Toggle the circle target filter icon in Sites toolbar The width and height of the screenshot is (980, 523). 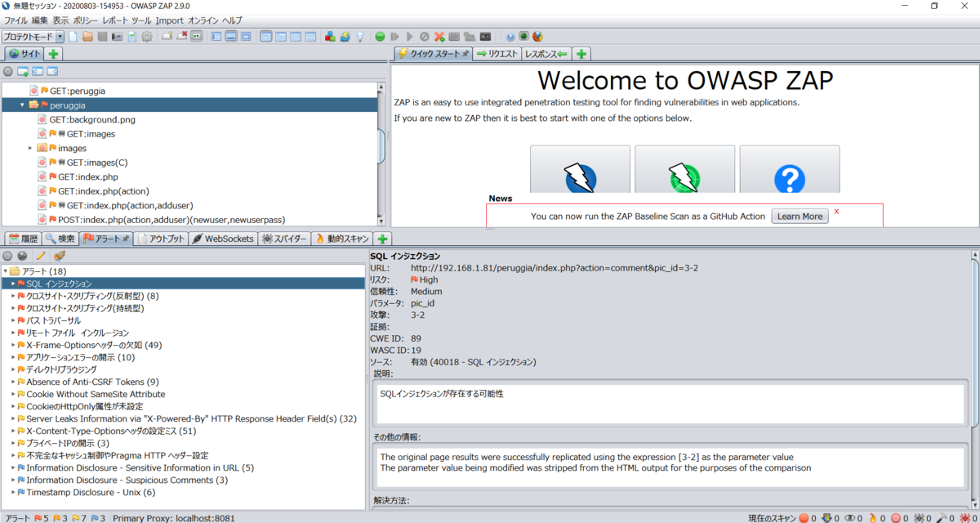pyautogui.click(x=8, y=72)
